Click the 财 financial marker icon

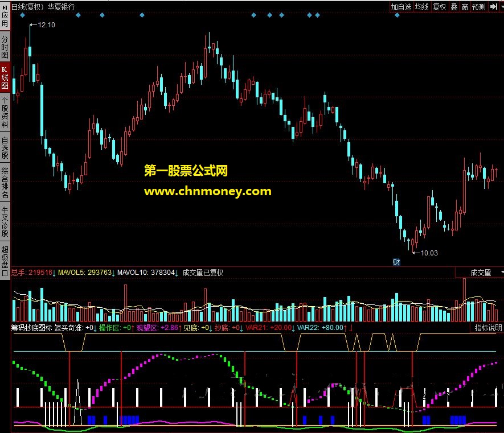[x=396, y=262]
